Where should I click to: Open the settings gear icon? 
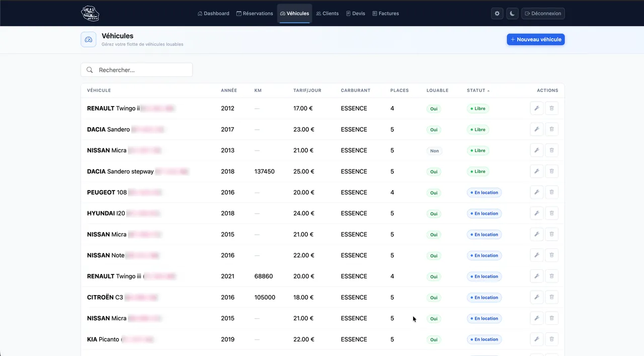[x=497, y=14]
